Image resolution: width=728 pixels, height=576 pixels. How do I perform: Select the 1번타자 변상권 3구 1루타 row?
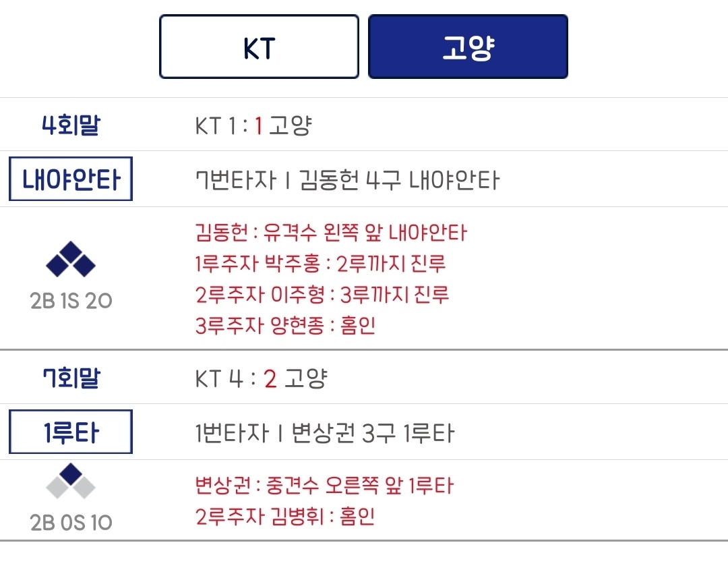pyautogui.click(x=324, y=433)
